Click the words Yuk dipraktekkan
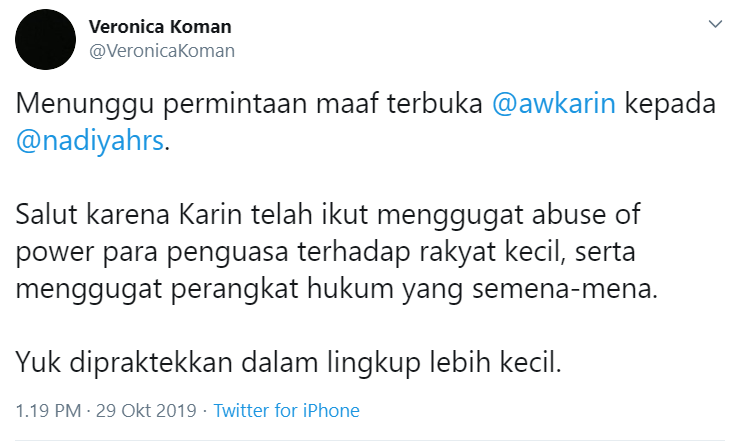Screen dimensions: 742x441 coord(124,363)
